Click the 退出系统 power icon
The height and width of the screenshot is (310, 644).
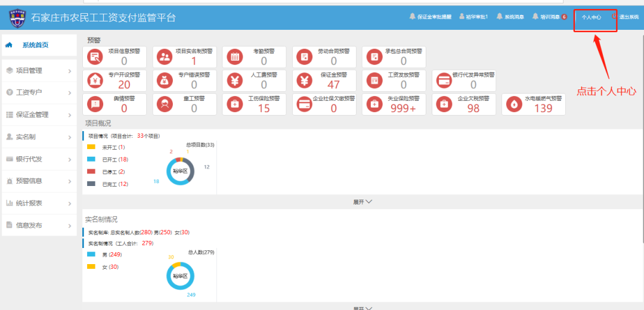pos(614,17)
